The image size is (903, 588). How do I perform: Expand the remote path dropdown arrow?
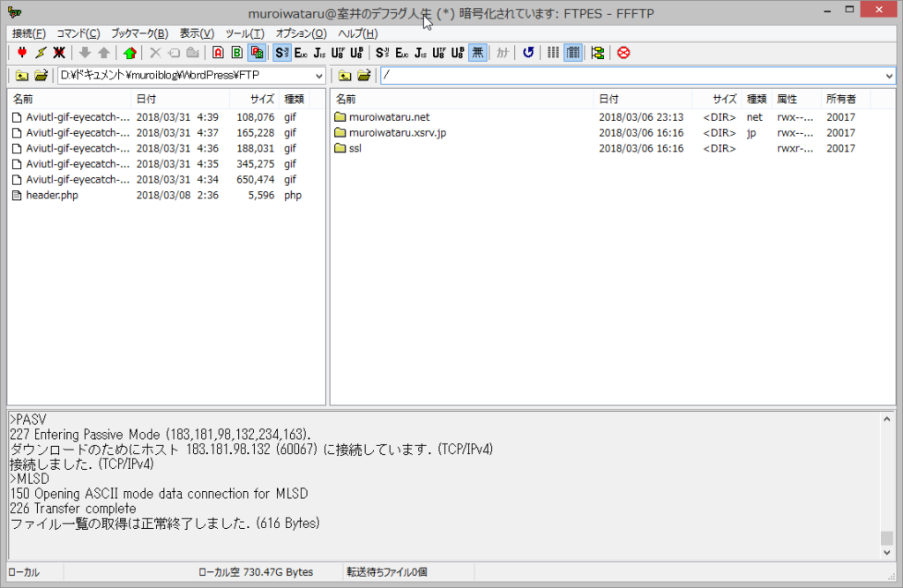point(888,76)
